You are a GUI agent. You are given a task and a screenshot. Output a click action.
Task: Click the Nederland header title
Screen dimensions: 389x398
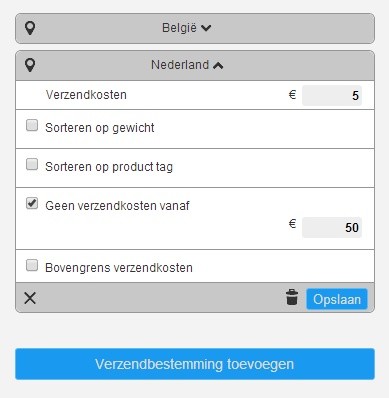180,65
